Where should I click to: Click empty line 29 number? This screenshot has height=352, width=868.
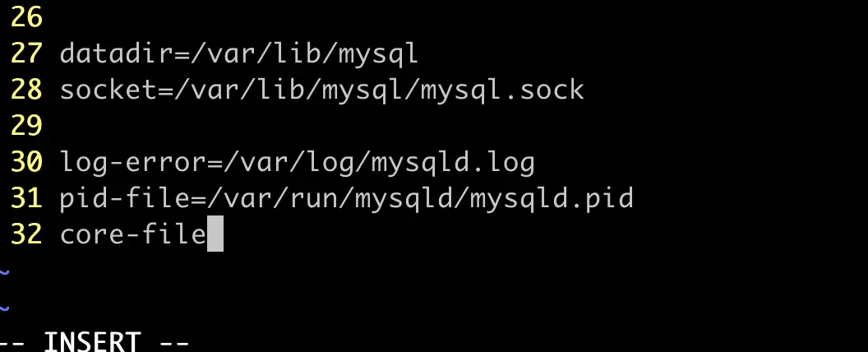pyautogui.click(x=26, y=126)
